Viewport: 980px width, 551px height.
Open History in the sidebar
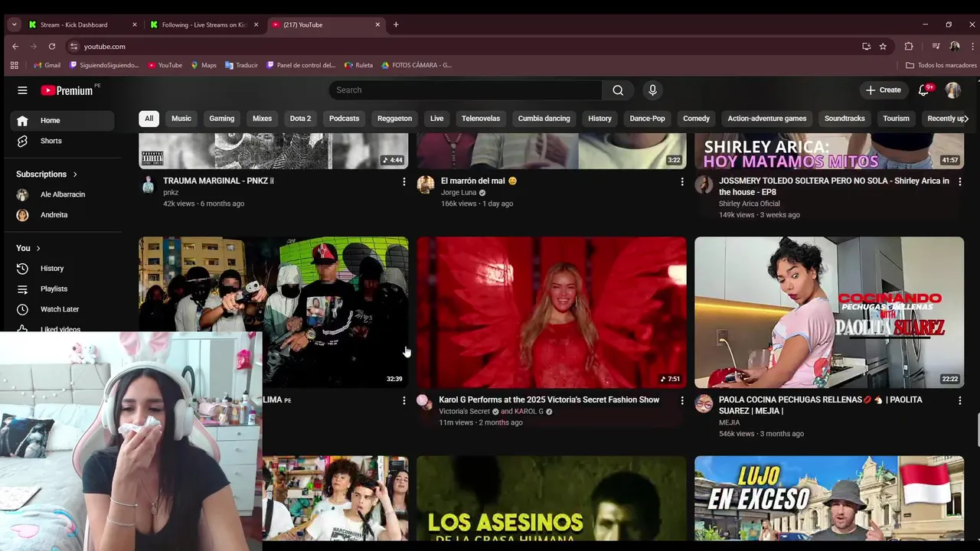click(62, 269)
